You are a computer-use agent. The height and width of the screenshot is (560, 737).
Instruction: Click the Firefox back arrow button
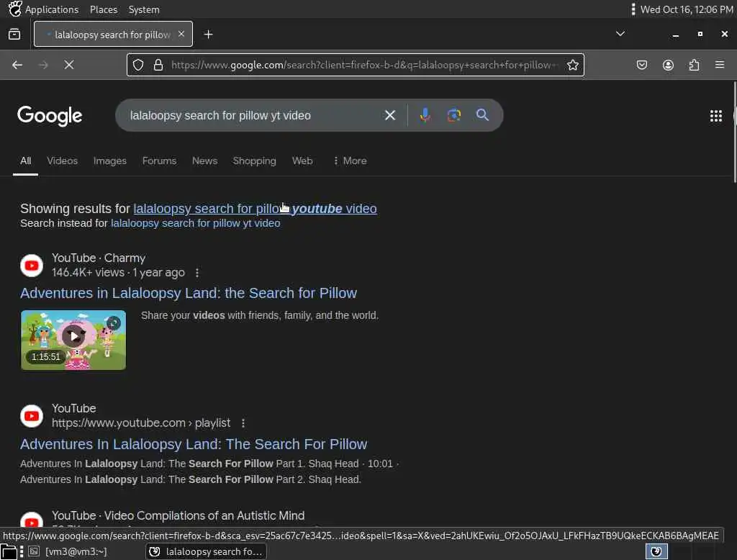click(17, 65)
